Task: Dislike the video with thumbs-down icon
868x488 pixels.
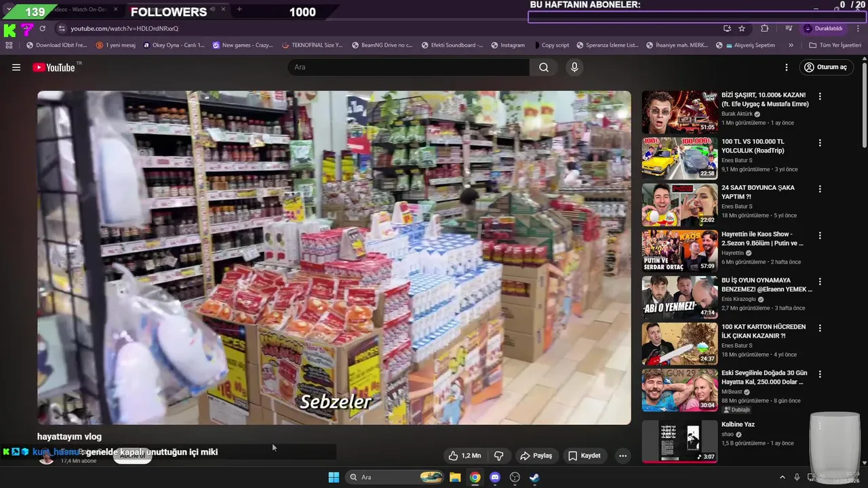Action: point(498,455)
